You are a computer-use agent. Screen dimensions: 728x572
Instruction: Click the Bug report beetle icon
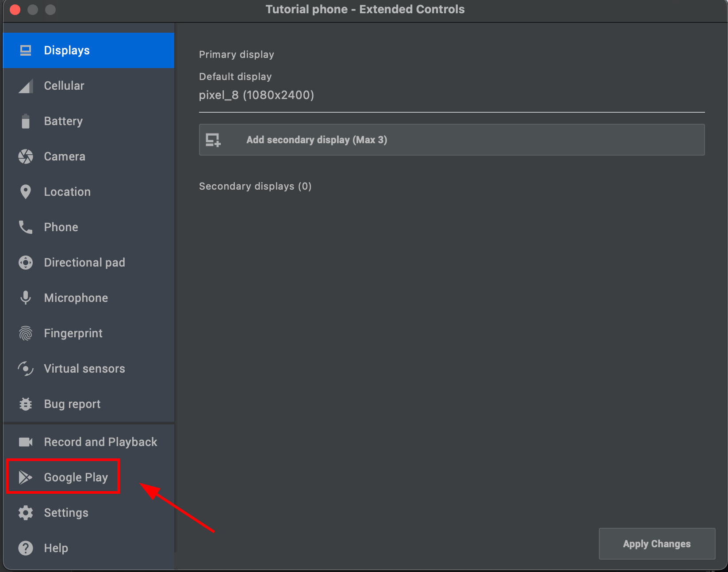(x=25, y=404)
